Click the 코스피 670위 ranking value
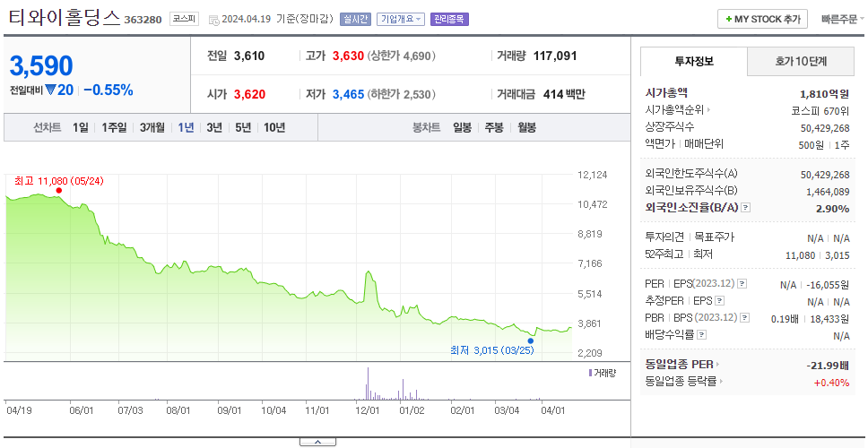This screenshot has width=868, height=448. 820,110
